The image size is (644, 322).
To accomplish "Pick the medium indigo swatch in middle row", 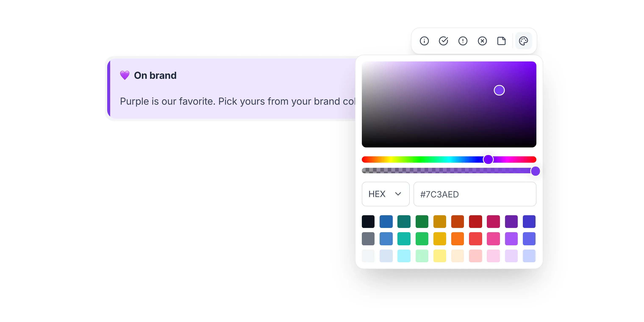I will pyautogui.click(x=529, y=239).
